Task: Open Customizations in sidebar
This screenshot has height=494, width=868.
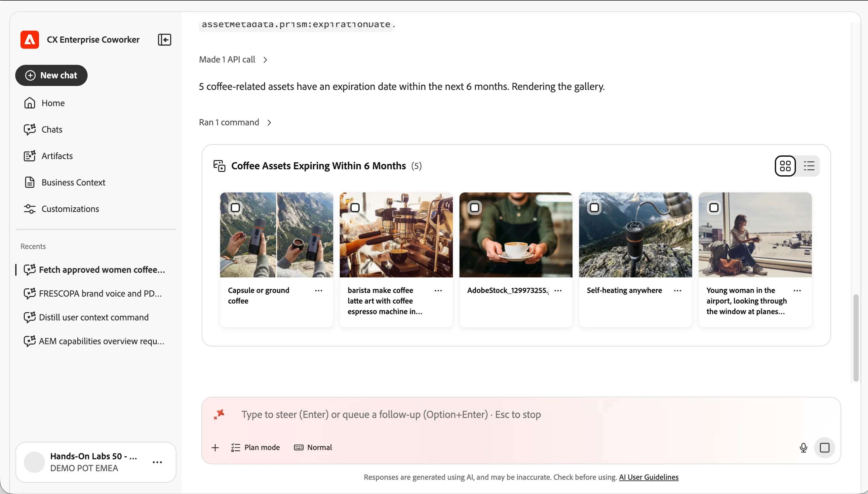Action: pyautogui.click(x=96, y=209)
